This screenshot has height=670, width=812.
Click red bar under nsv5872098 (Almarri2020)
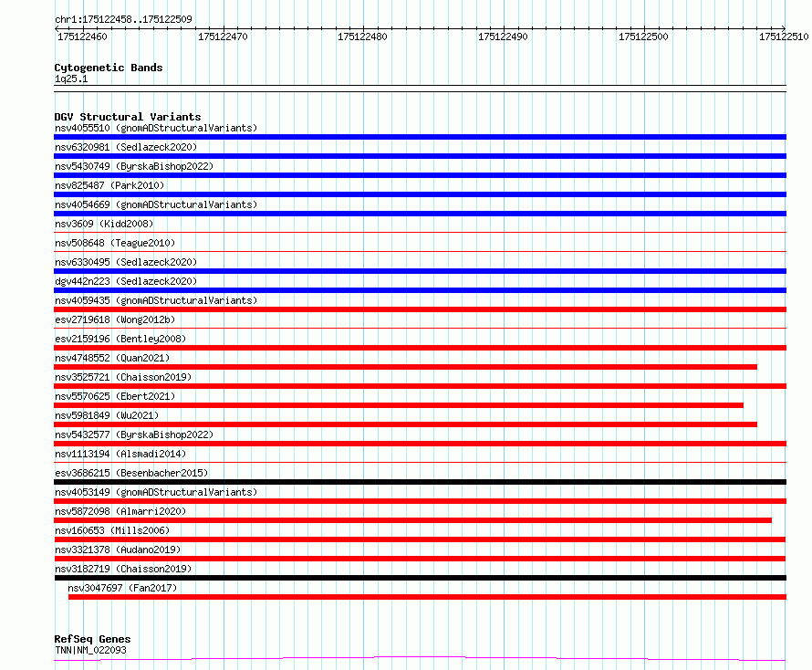pos(412,520)
